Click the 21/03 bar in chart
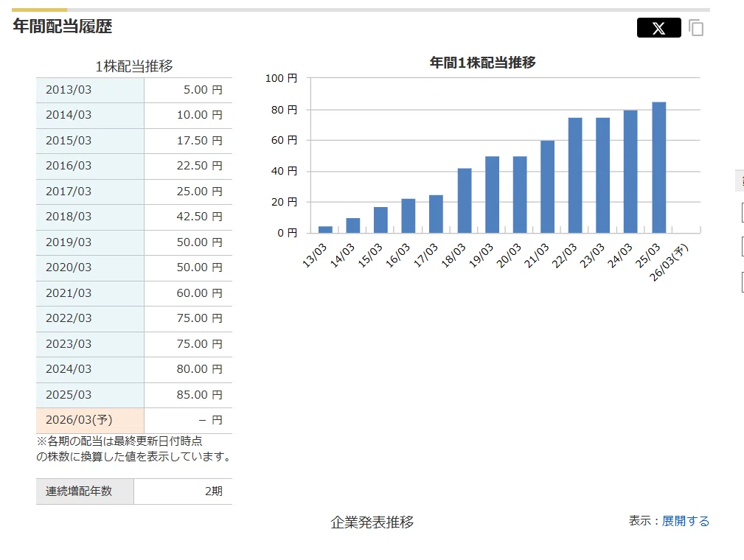This screenshot has height=560, width=744. 548,187
